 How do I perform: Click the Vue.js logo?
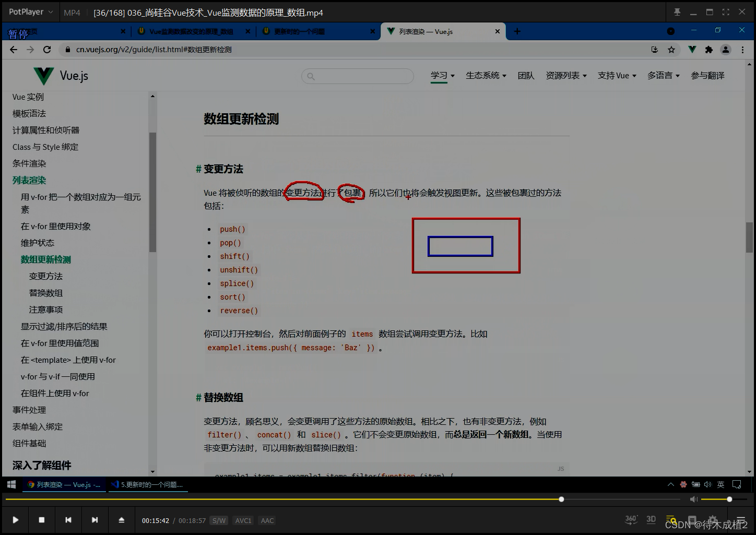(x=61, y=76)
